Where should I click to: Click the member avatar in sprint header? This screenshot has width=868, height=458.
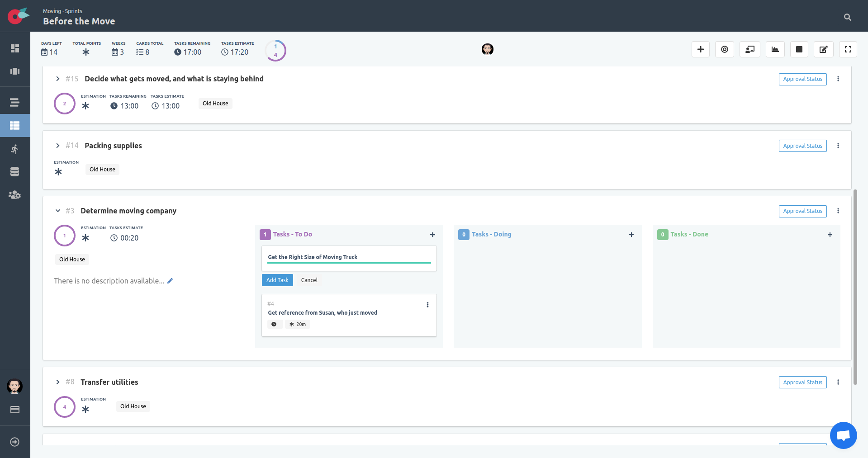488,49
